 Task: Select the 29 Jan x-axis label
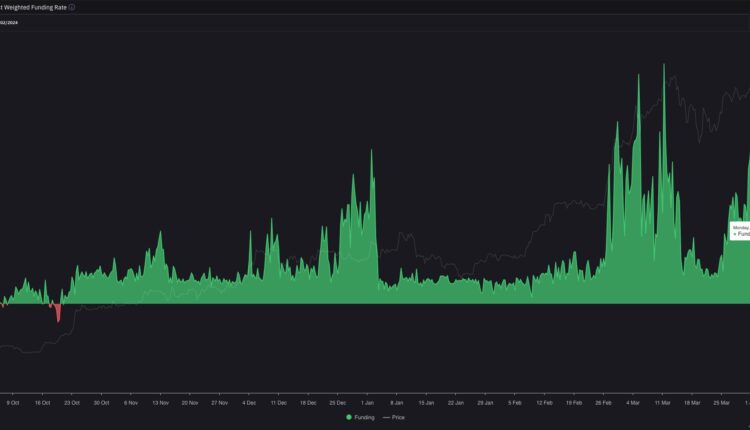(x=485, y=402)
